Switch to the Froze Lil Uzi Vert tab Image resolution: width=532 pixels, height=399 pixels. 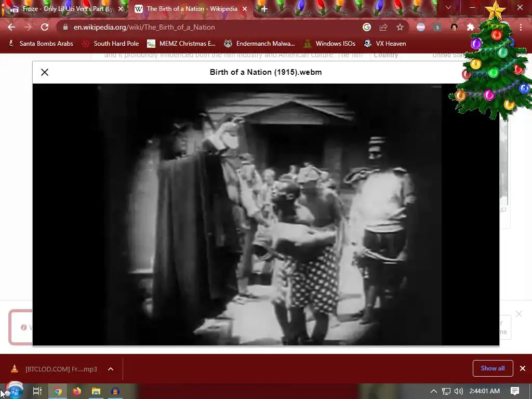click(x=66, y=9)
